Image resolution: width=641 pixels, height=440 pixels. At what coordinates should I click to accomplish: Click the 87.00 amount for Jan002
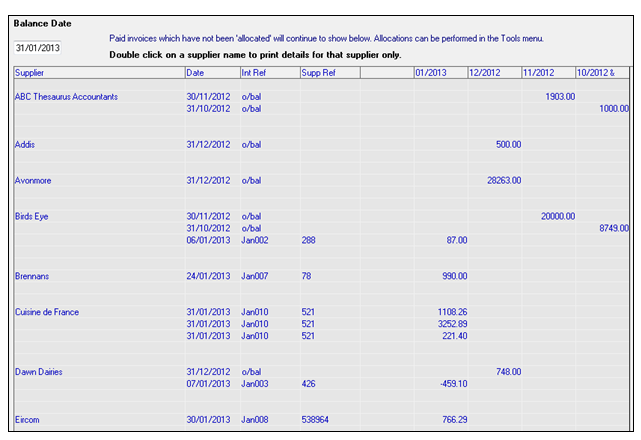457,240
